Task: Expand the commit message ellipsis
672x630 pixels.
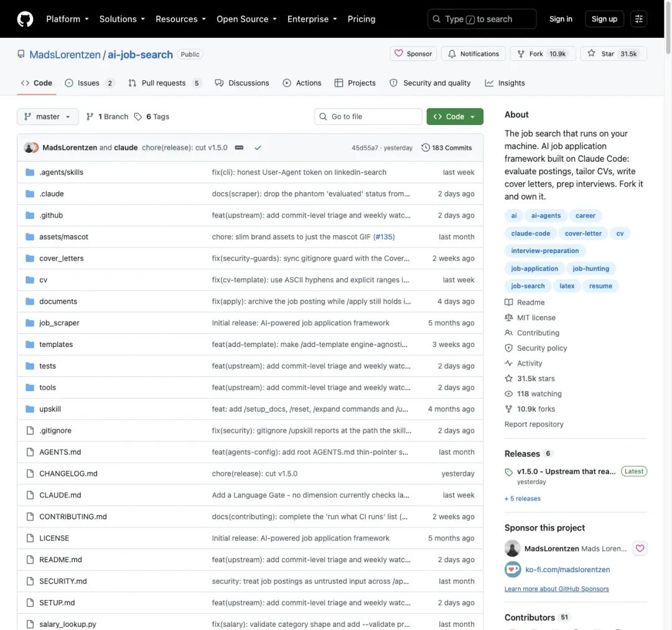Action: point(239,148)
